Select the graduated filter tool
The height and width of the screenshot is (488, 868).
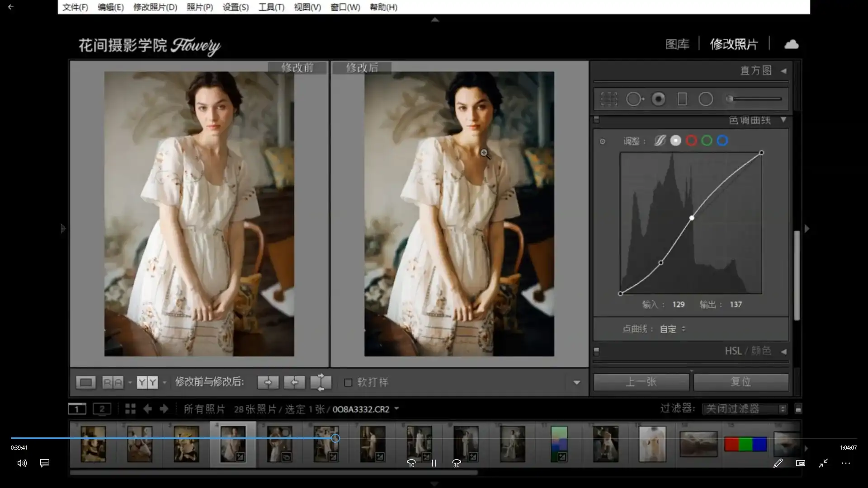click(682, 99)
